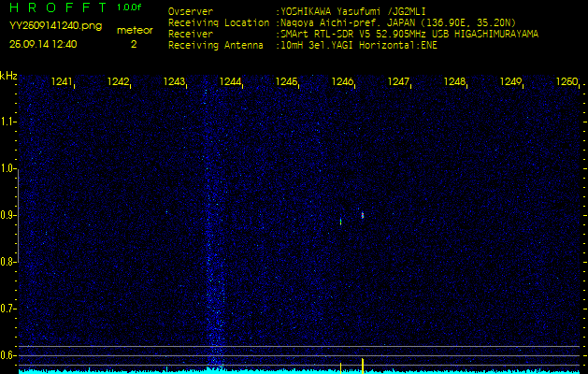Click the 1.1 kHz frequency label
This screenshot has height=374, width=588.
8,122
